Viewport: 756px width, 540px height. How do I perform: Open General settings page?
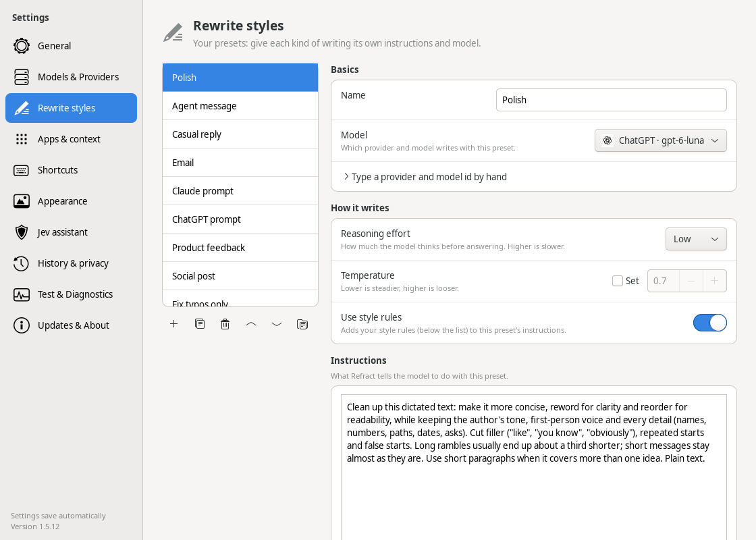[72, 46]
